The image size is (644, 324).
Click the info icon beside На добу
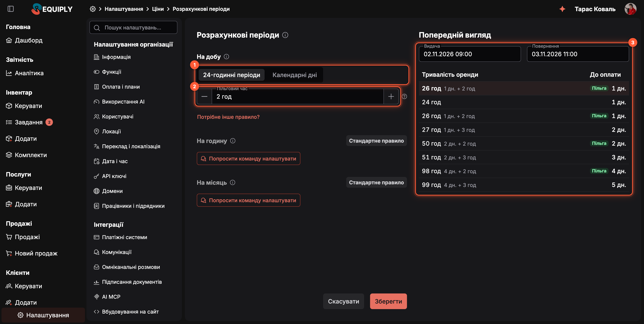click(x=226, y=57)
